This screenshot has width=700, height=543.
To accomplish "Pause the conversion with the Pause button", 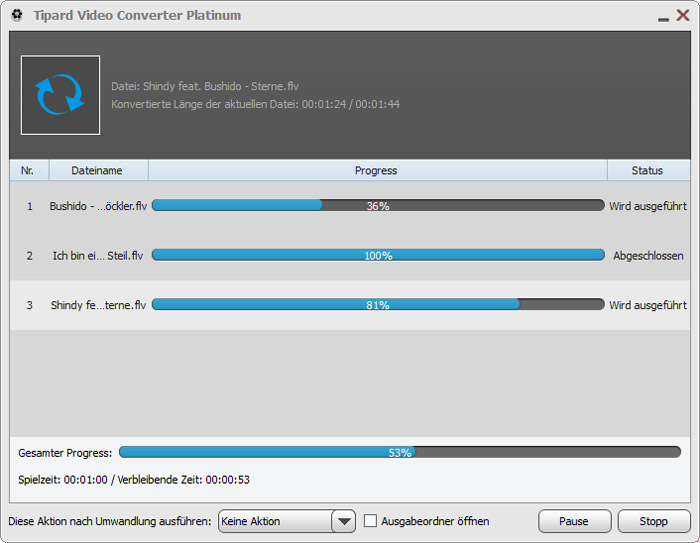I will point(574,521).
